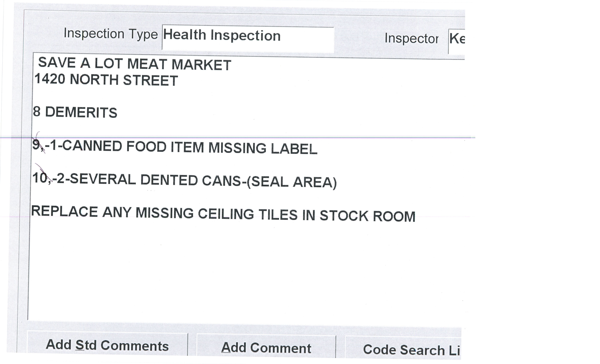600x364 pixels.
Task: Place cursor on 1420 NORTH STREET line
Action: [106, 80]
